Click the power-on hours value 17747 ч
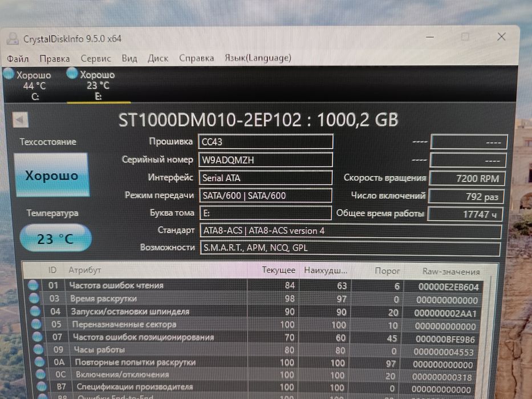532x399 pixels. coord(465,214)
